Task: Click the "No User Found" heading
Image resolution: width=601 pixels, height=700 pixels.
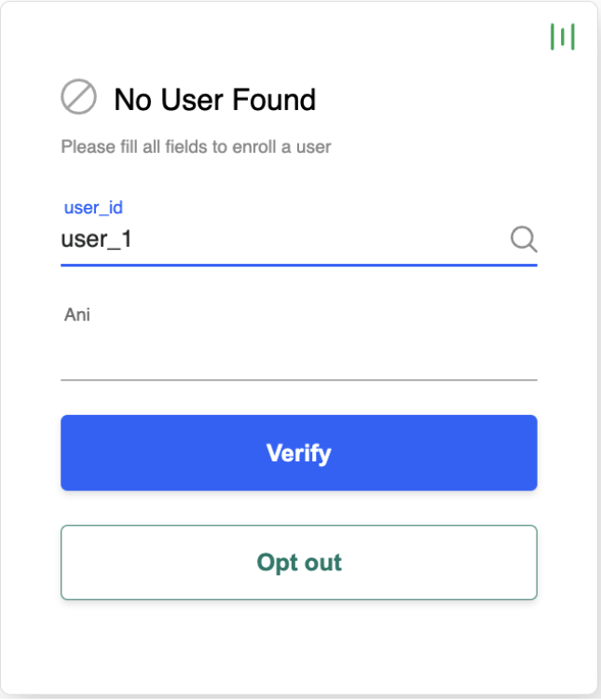Action: pos(214,100)
